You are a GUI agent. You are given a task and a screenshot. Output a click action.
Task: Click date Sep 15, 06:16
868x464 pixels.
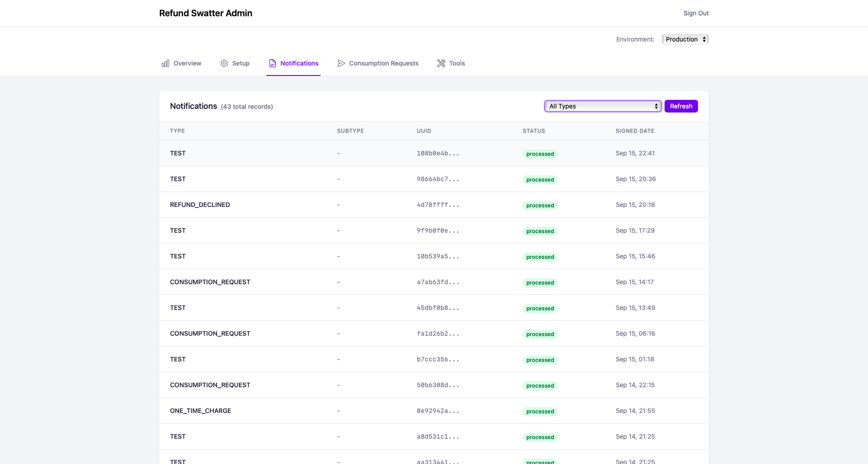pos(635,333)
